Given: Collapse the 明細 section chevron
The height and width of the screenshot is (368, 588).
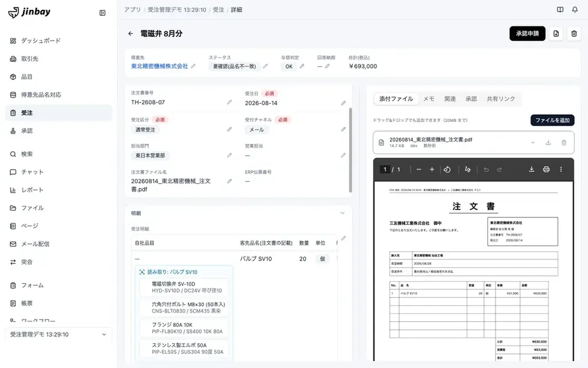Looking at the screenshot, I should click(342, 213).
